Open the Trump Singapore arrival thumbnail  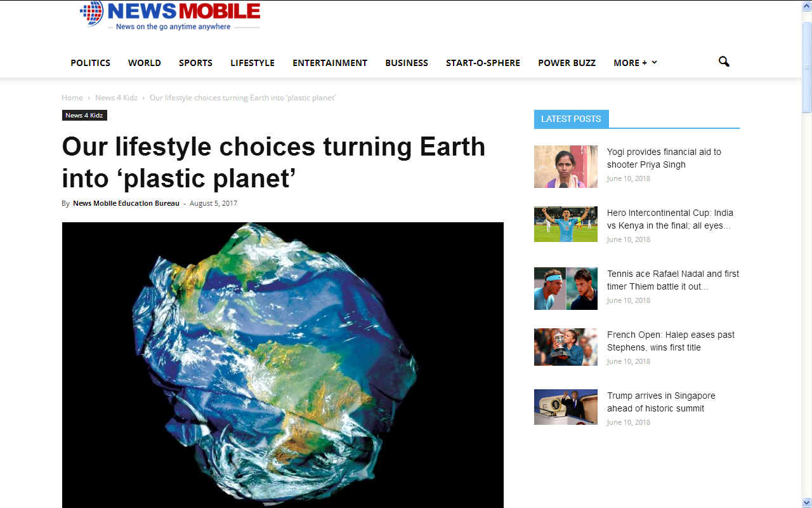(566, 407)
